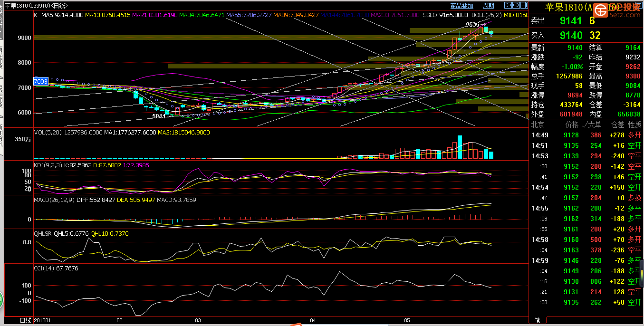Click the 持仓 value 433764

tap(571, 105)
